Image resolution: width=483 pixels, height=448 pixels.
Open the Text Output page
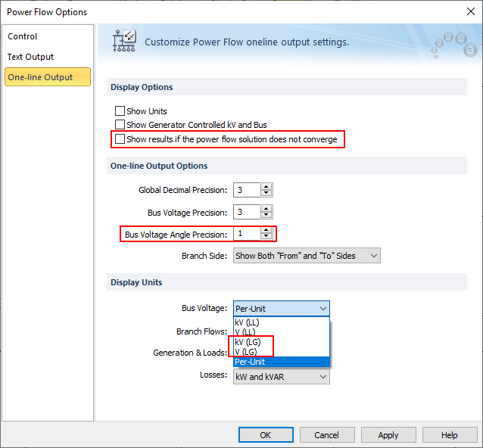click(x=31, y=57)
